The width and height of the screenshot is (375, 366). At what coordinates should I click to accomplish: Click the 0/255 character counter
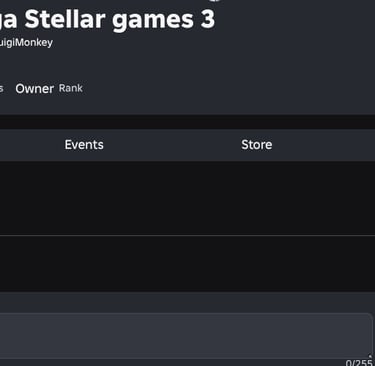[x=360, y=363]
